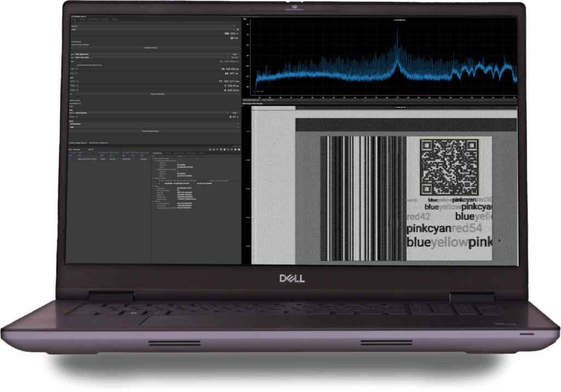The height and width of the screenshot is (392, 561).
Task: Select the Wed Oct 30 2024 17:07:34 signal row
Action: pyautogui.click(x=109, y=159)
